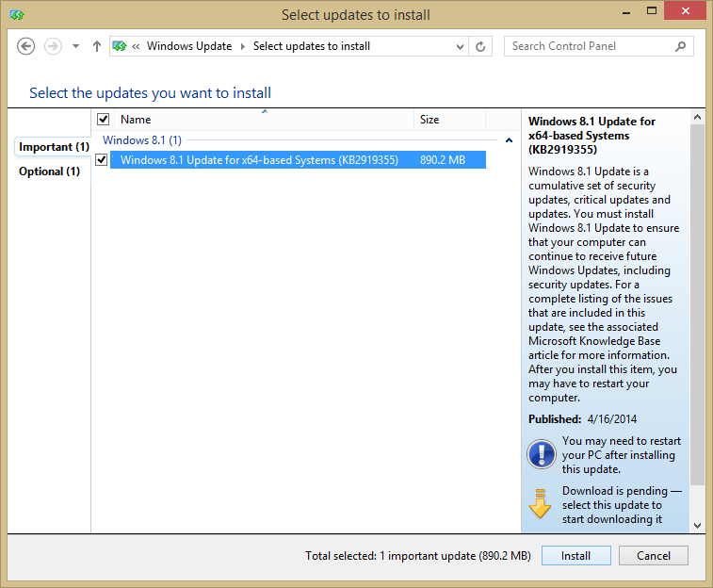
Task: Click the search magnifier icon
Action: coord(680,46)
